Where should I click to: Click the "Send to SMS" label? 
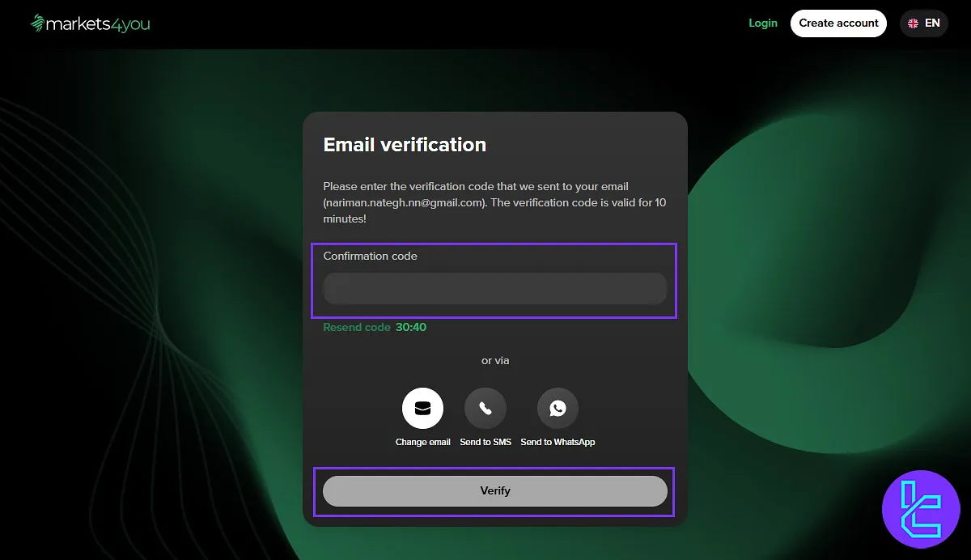click(x=485, y=442)
